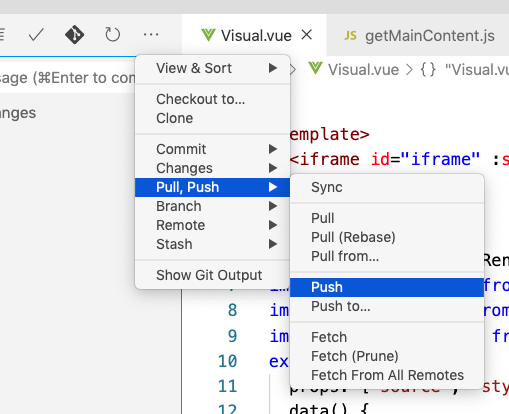Expand the Remote submenu
Viewport: 509px width, 414px height.
(x=213, y=225)
